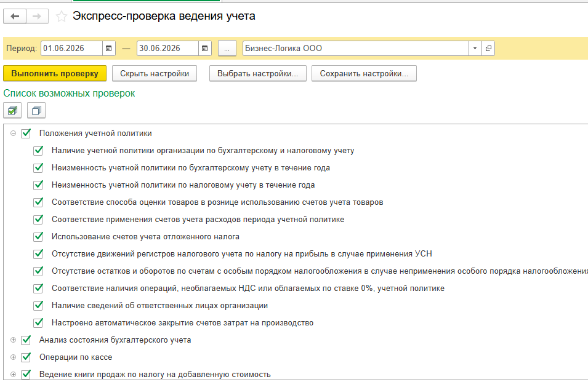
Task: Go forward with the right arrow button
Action: pyautogui.click(x=37, y=17)
